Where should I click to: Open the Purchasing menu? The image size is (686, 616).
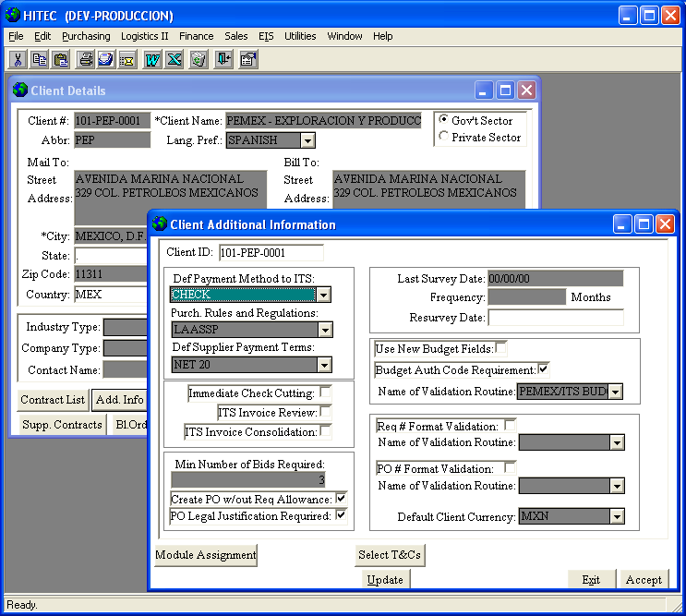[x=86, y=36]
